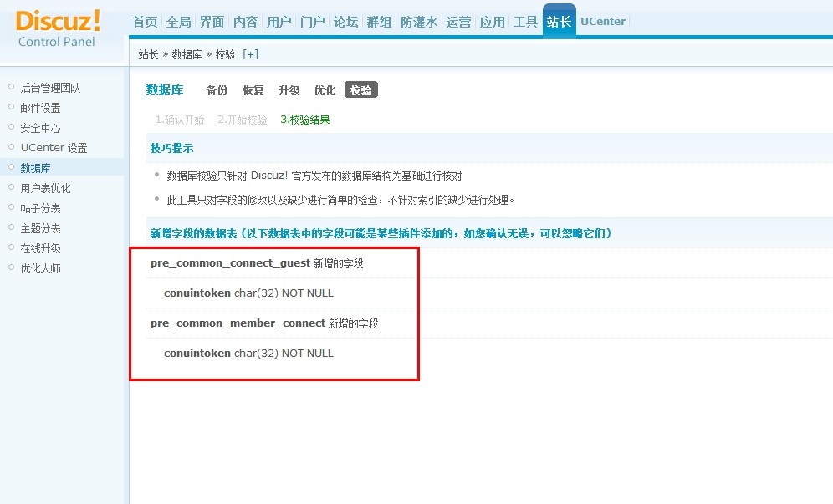Switch to the 优化 database tab
This screenshot has height=504, width=833.
point(325,90)
